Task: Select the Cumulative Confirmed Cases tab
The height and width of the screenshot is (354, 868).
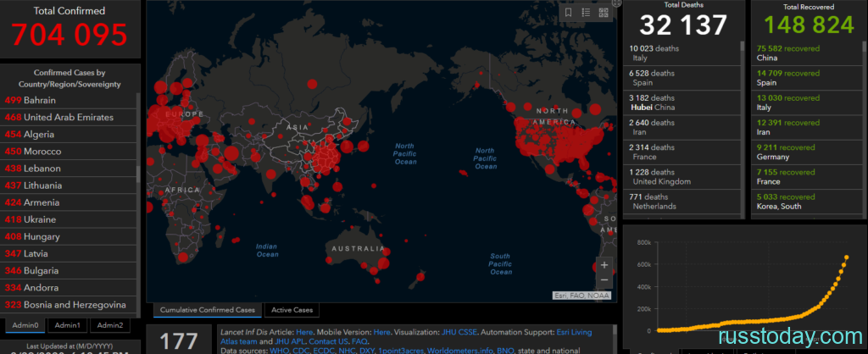Action: point(208,310)
